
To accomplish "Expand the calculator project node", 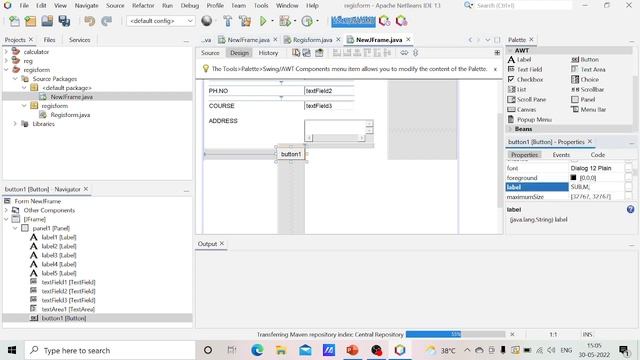I will [6, 52].
